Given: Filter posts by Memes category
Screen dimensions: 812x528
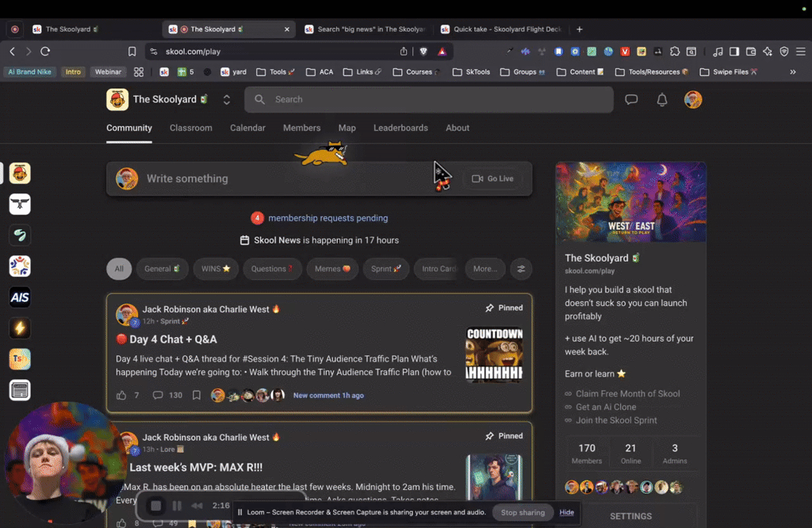Looking at the screenshot, I should [332, 269].
